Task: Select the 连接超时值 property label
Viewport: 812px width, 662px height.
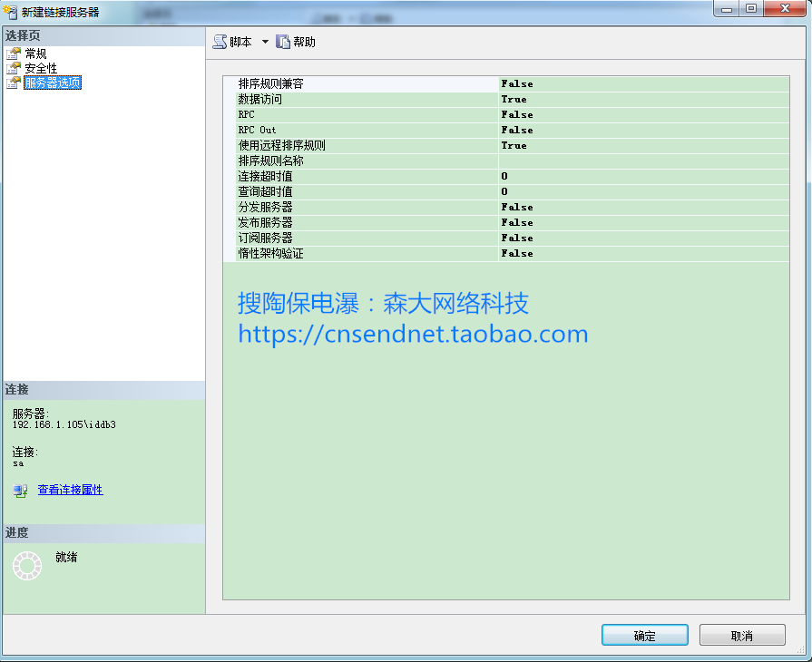Action: [265, 177]
